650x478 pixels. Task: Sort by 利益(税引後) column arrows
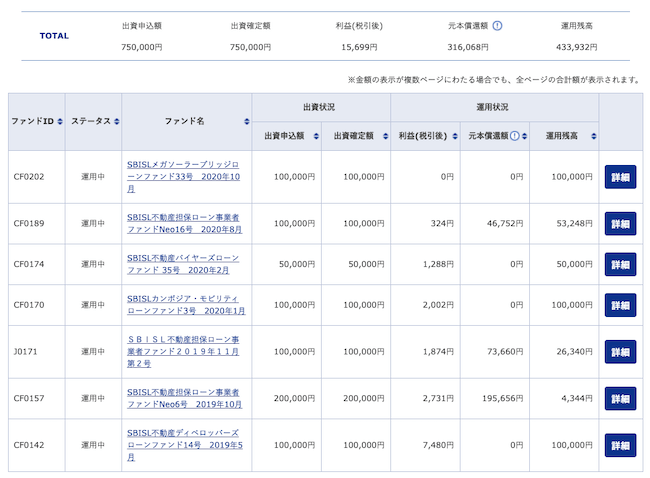pyautogui.click(x=455, y=136)
